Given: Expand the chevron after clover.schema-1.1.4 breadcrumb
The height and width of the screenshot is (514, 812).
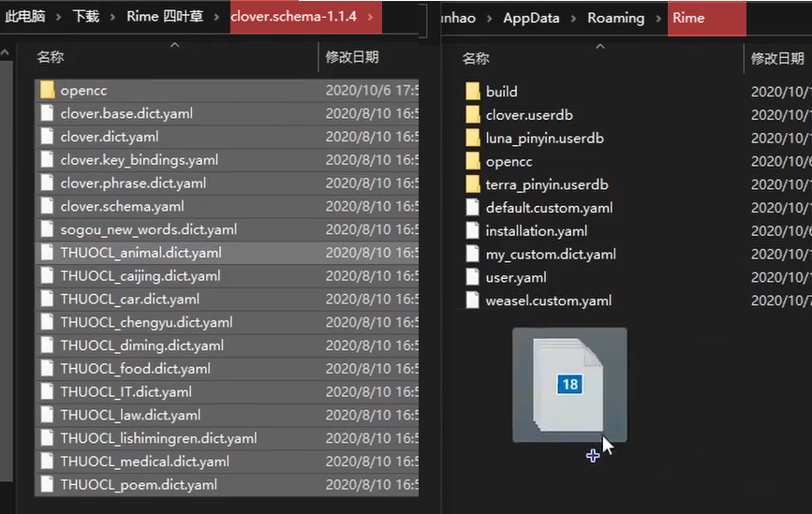Looking at the screenshot, I should 370,17.
